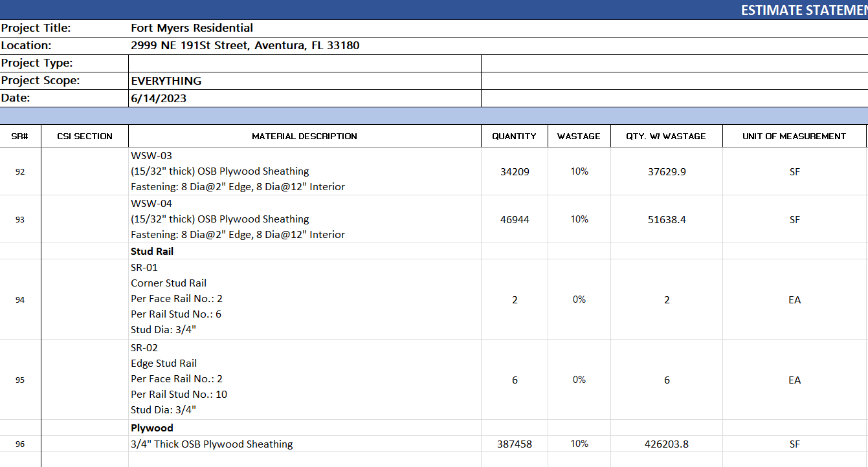Select '3/4" Thick OSB Plywood Sheathing' cell

305,444
